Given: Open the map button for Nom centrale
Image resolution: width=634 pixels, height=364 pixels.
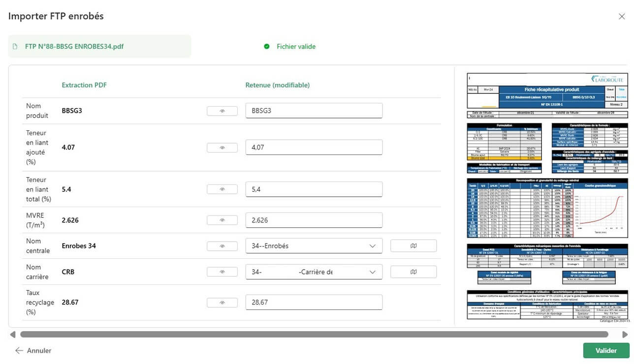Looking at the screenshot, I should [x=413, y=245].
